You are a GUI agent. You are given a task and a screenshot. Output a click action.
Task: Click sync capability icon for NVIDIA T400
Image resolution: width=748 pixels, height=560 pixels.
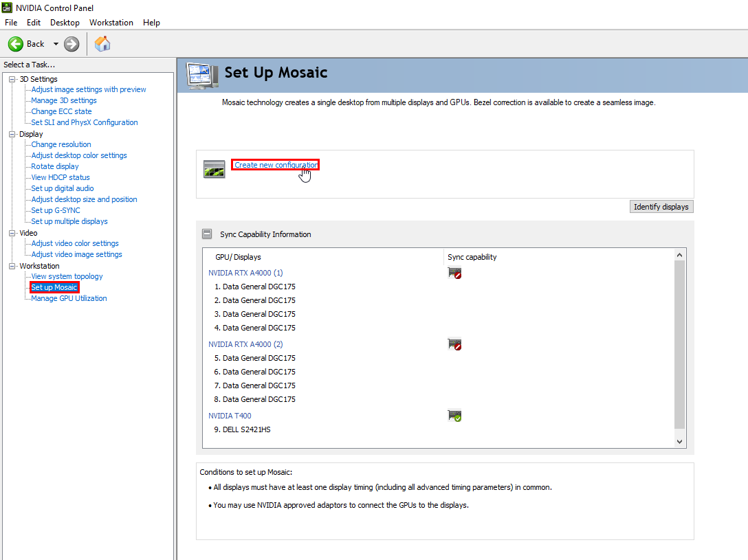click(x=454, y=416)
